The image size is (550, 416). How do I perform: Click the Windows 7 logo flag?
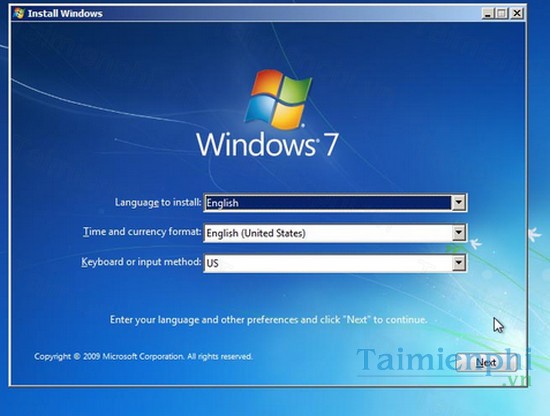[x=278, y=99]
